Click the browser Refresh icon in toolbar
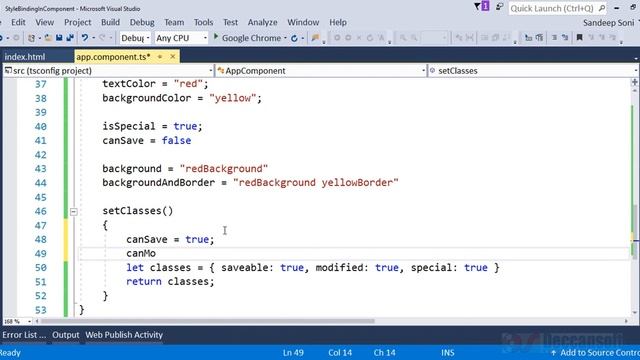 (x=294, y=38)
